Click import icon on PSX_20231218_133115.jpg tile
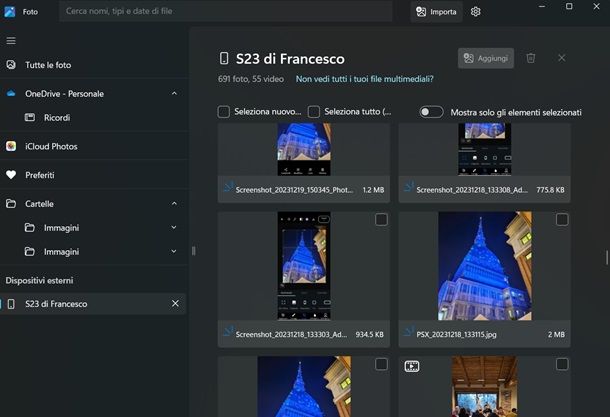Viewport: 610px width, 417px height. [x=409, y=331]
